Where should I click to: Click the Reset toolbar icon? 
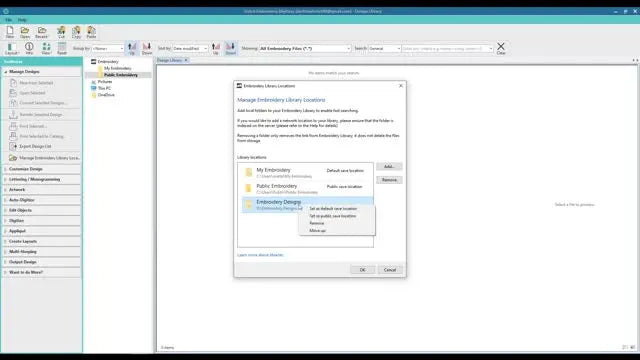click(62, 49)
